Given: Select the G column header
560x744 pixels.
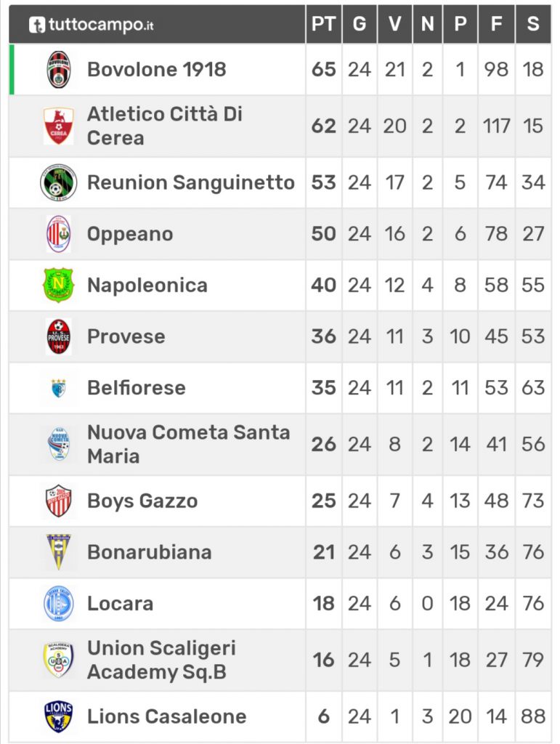Looking at the screenshot, I should point(360,24).
